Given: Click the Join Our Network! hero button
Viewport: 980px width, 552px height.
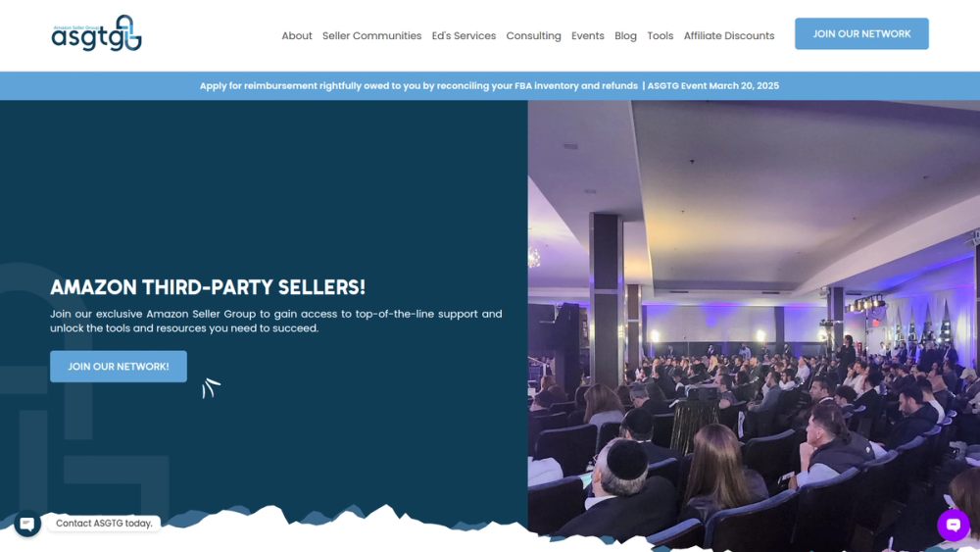Looking at the screenshot, I should point(119,367).
